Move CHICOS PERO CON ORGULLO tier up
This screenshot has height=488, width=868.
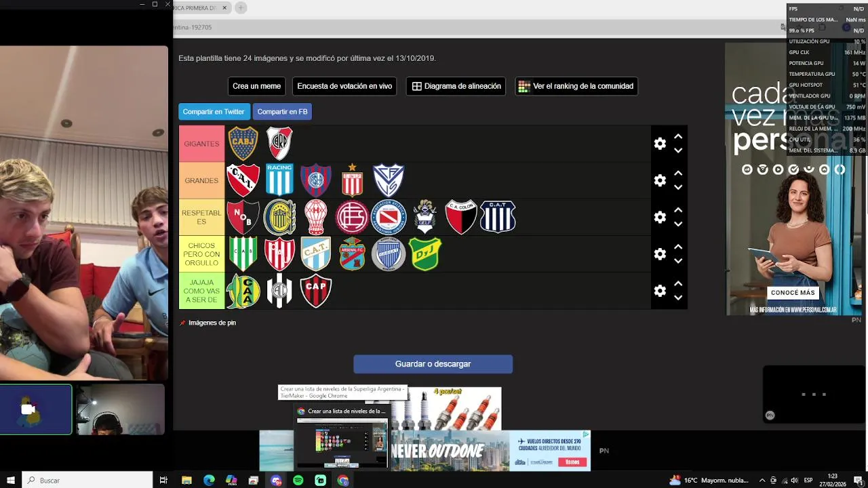tap(678, 246)
